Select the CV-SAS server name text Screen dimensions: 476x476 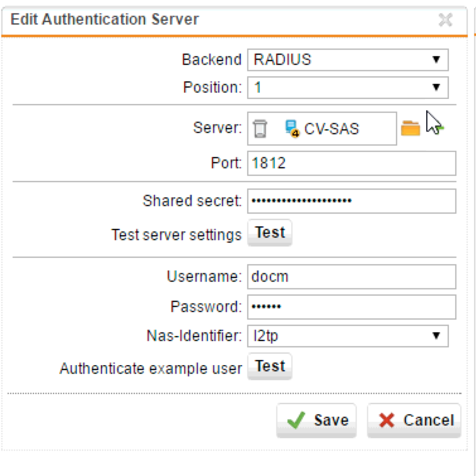click(x=332, y=129)
